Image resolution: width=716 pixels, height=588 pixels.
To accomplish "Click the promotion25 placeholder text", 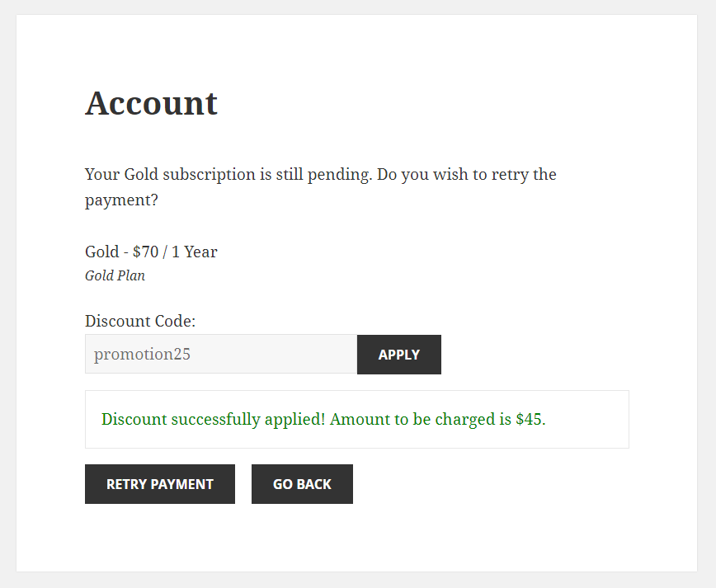I will (142, 354).
